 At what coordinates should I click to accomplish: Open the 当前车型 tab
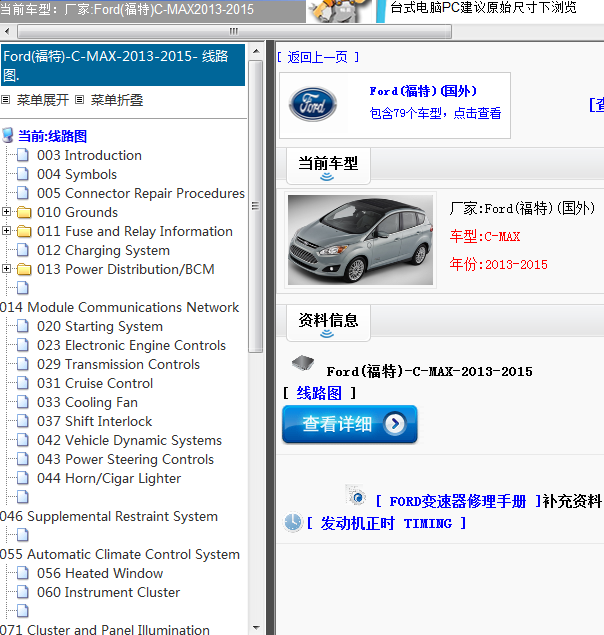click(328, 166)
